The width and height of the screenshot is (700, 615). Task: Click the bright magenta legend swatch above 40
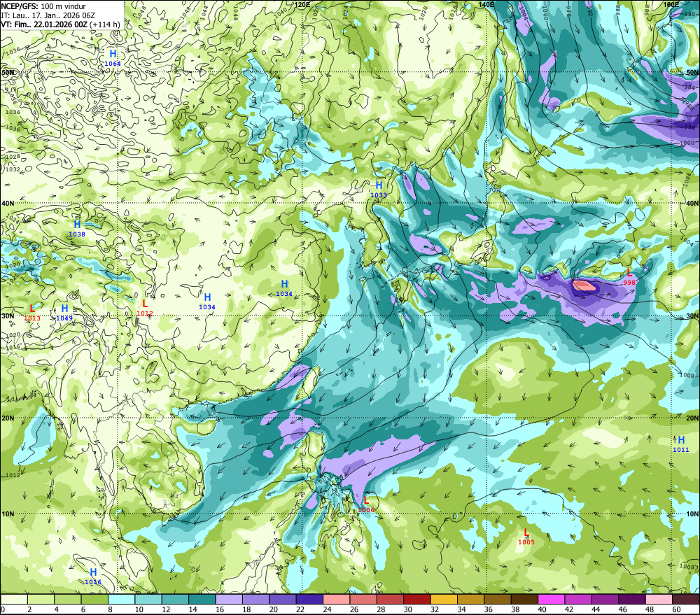coord(552,599)
